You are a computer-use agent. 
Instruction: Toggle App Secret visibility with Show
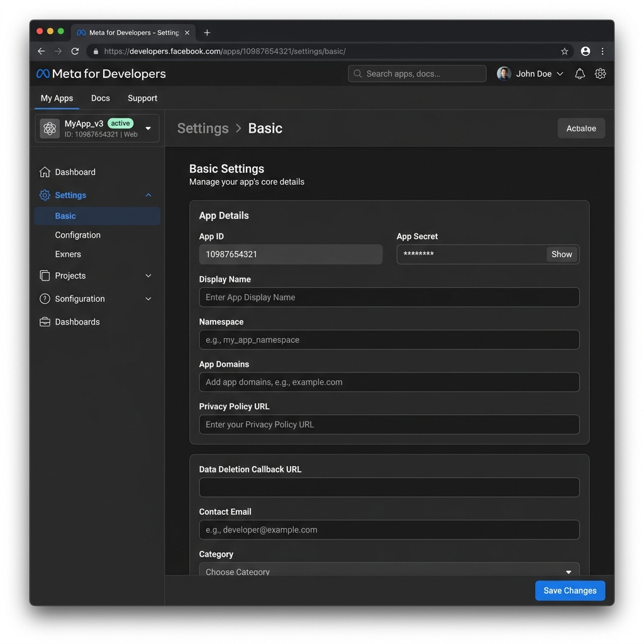point(561,254)
